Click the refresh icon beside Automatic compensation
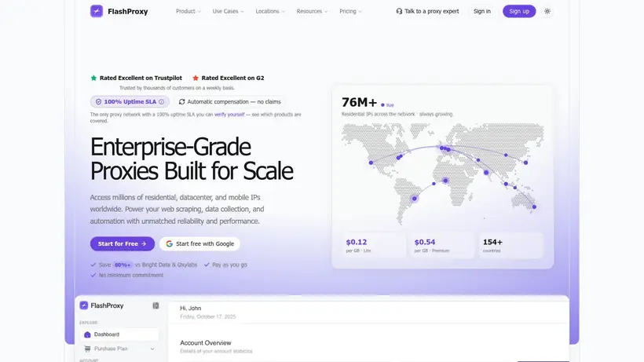The height and width of the screenshot is (362, 644). tap(182, 102)
